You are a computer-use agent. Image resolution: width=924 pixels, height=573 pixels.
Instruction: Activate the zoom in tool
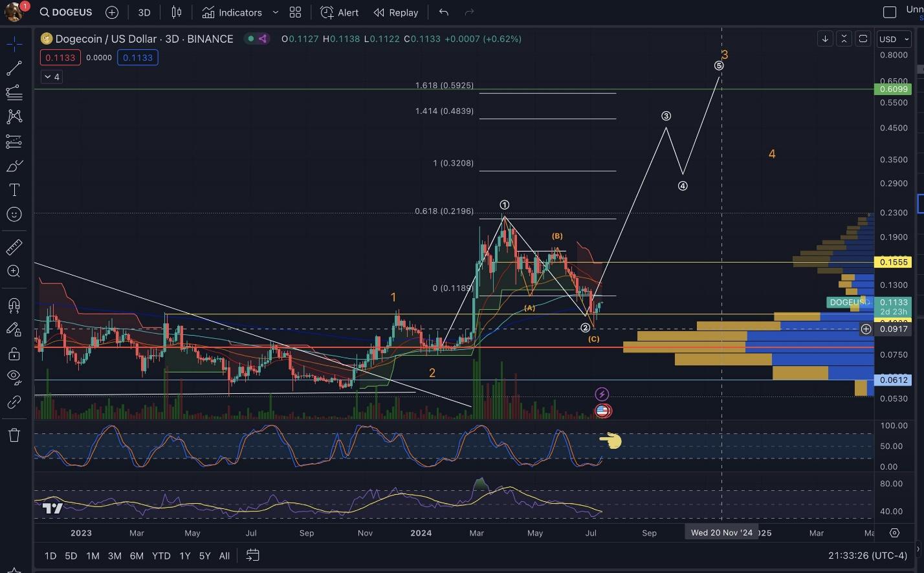(x=14, y=271)
